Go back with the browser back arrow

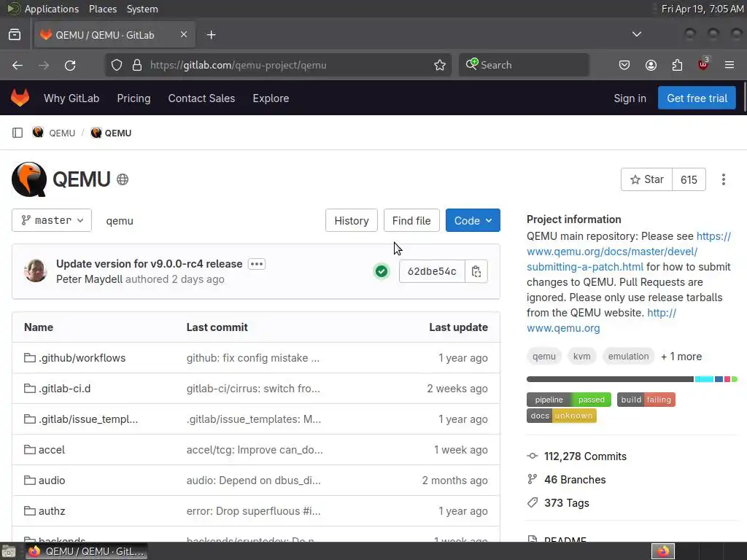point(18,65)
